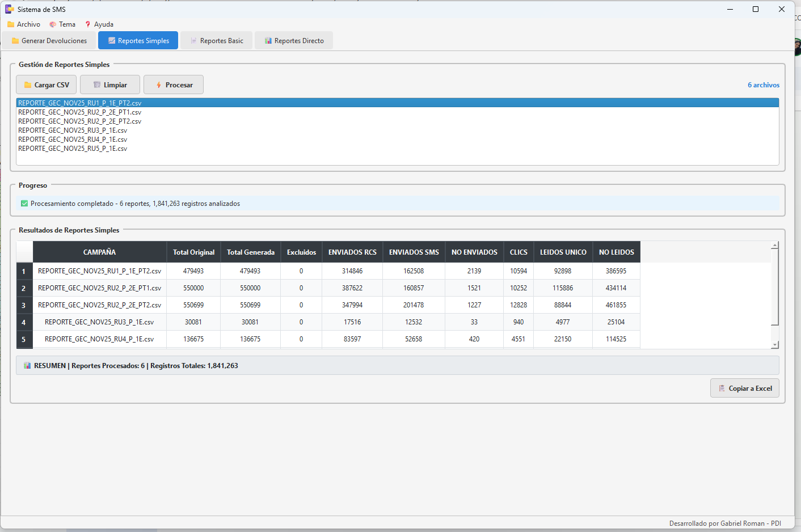Click the Cargar CSV folder icon
Viewport: 801px width, 532px height.
coord(28,85)
